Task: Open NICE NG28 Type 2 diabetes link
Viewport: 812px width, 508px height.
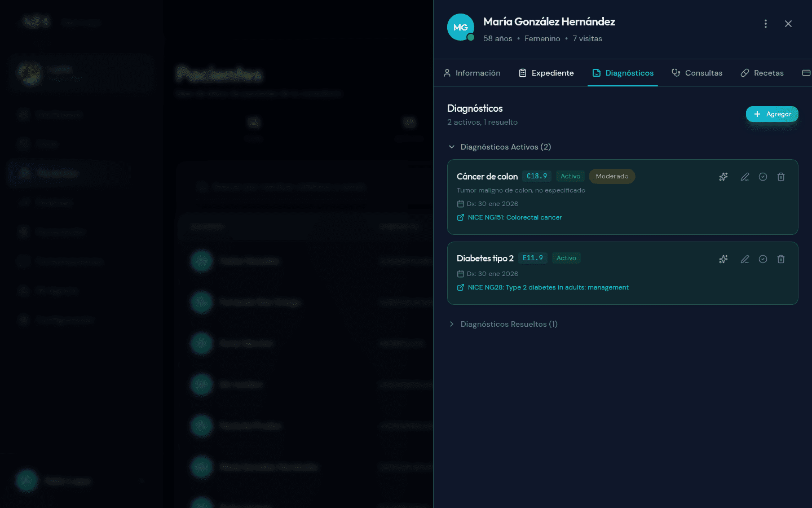Action: click(548, 287)
